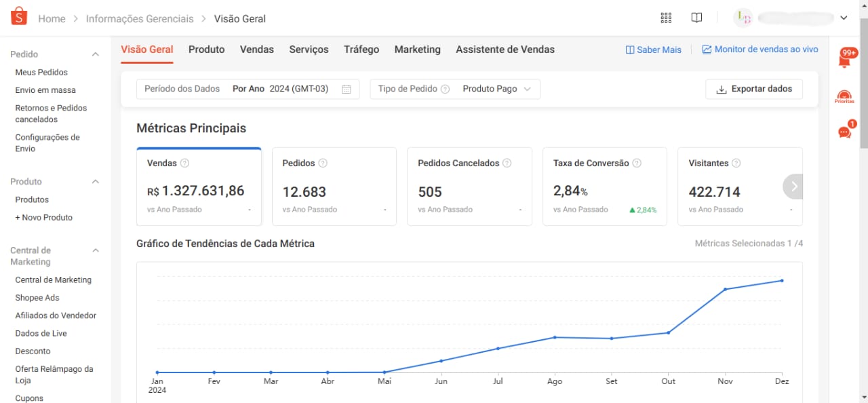The height and width of the screenshot is (403, 868).
Task: Select the Pedidos Cancelados metric card
Action: 469,186
